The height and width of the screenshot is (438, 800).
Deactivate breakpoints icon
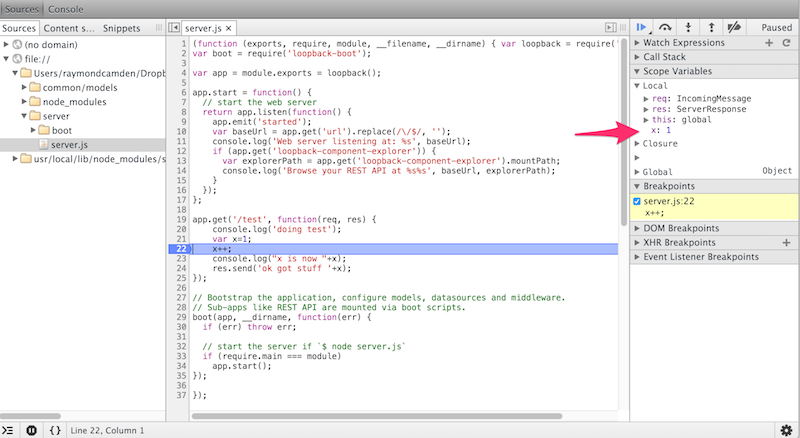(734, 27)
